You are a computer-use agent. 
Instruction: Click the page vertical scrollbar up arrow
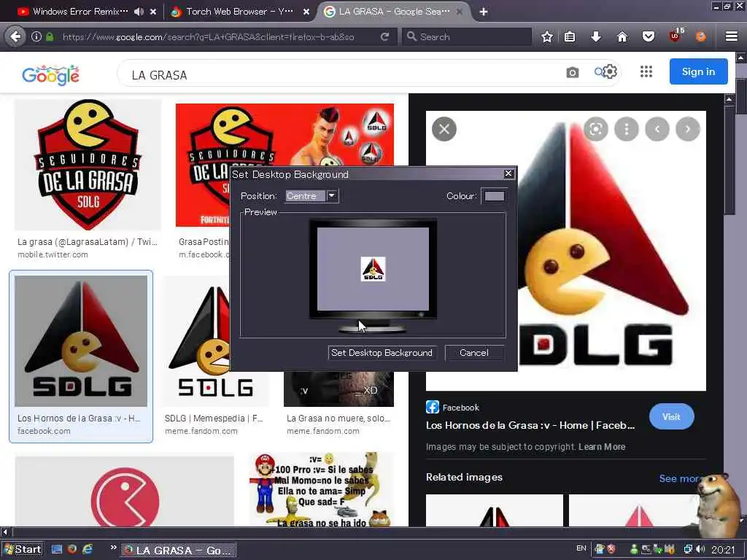pos(741,58)
